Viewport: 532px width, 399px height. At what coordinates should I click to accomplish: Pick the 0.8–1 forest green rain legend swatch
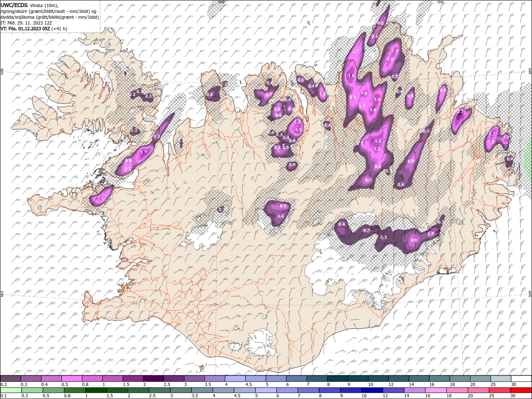[x=74, y=390]
